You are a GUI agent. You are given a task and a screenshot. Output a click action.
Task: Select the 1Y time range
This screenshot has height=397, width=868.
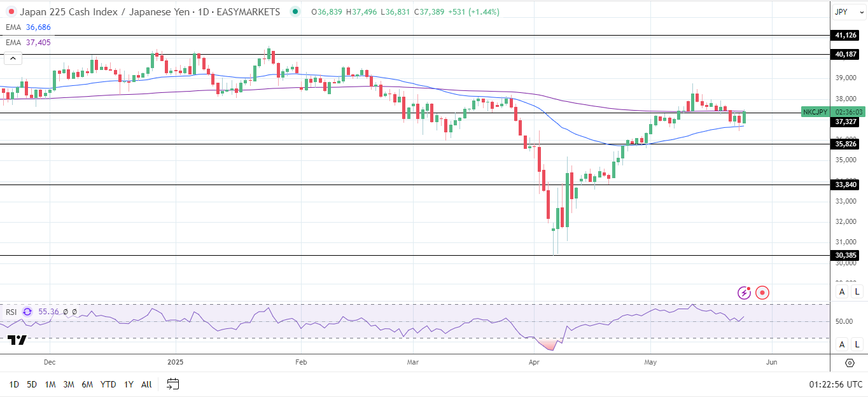(x=129, y=384)
